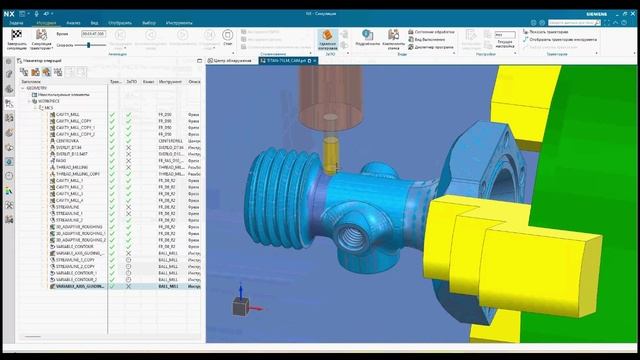This screenshot has width=640, height=360.
Task: Select the CENTROVKA operation
Action: (x=67, y=141)
